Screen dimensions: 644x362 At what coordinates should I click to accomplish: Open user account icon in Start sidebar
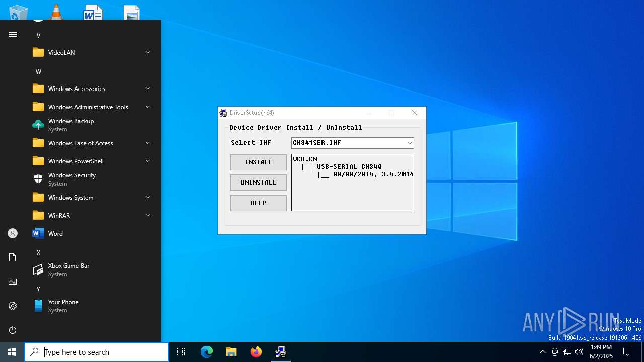pyautogui.click(x=13, y=233)
